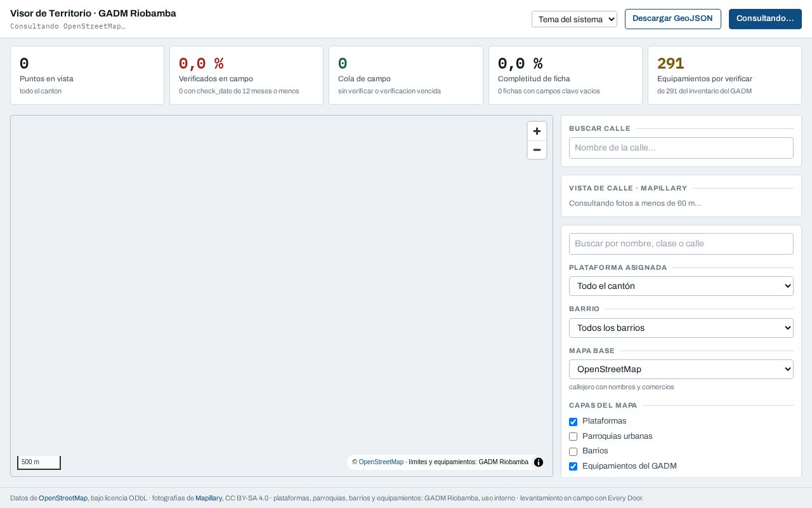Click Descargar GeoJSON button
This screenshot has width=812, height=508.
point(672,19)
